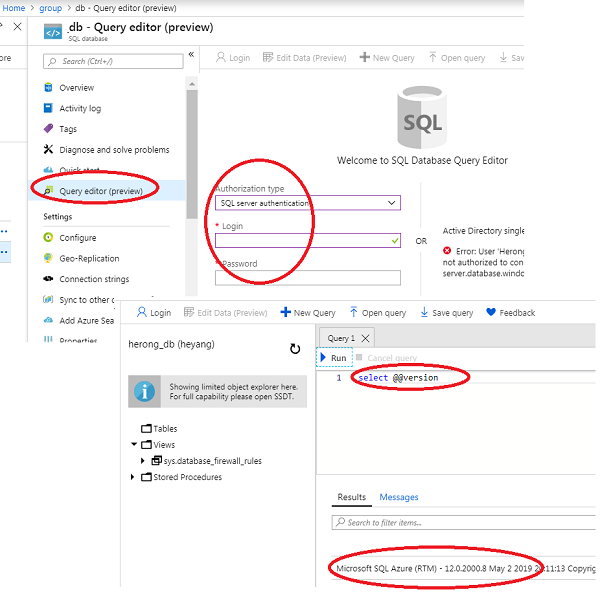
Task: Click the herong_db (heyang) label
Action: click(x=171, y=344)
